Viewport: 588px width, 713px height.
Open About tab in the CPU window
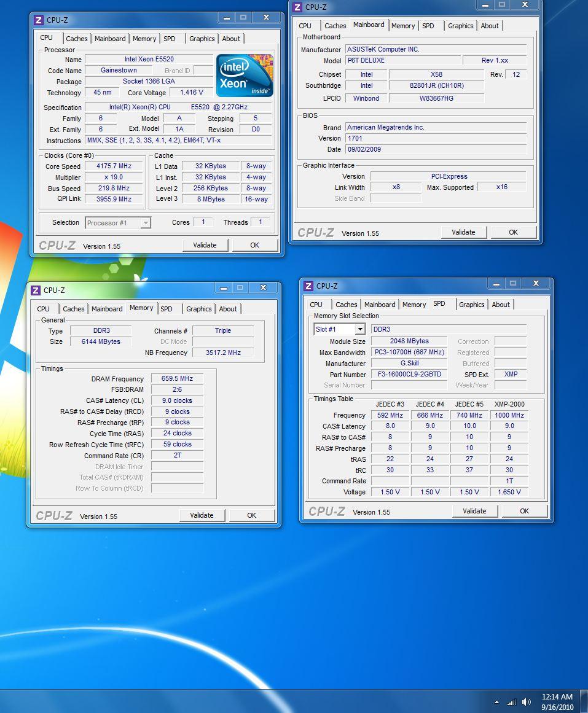coord(231,39)
